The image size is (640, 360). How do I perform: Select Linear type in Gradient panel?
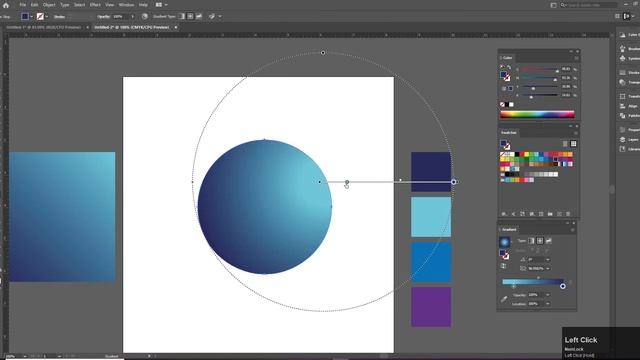(531, 241)
